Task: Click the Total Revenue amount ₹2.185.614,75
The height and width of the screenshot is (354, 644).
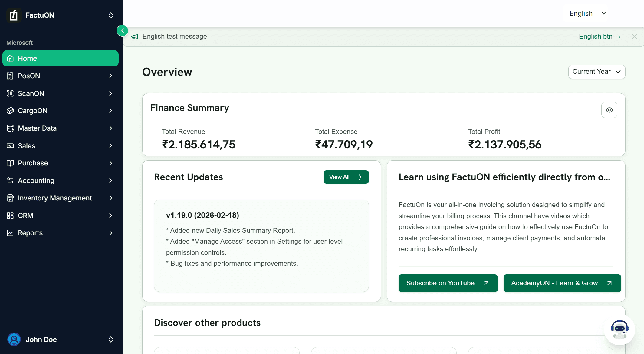Action: pyautogui.click(x=199, y=145)
